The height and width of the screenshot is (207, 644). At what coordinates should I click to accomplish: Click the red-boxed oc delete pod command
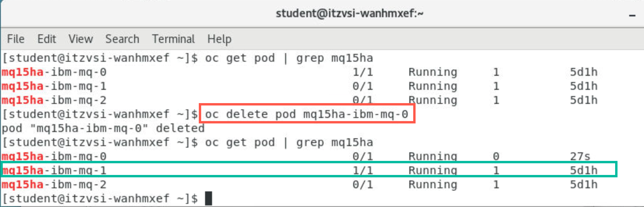pyautogui.click(x=307, y=114)
